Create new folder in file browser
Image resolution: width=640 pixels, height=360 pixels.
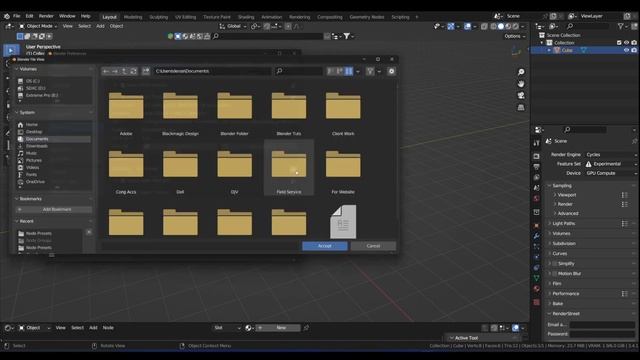[146, 71]
